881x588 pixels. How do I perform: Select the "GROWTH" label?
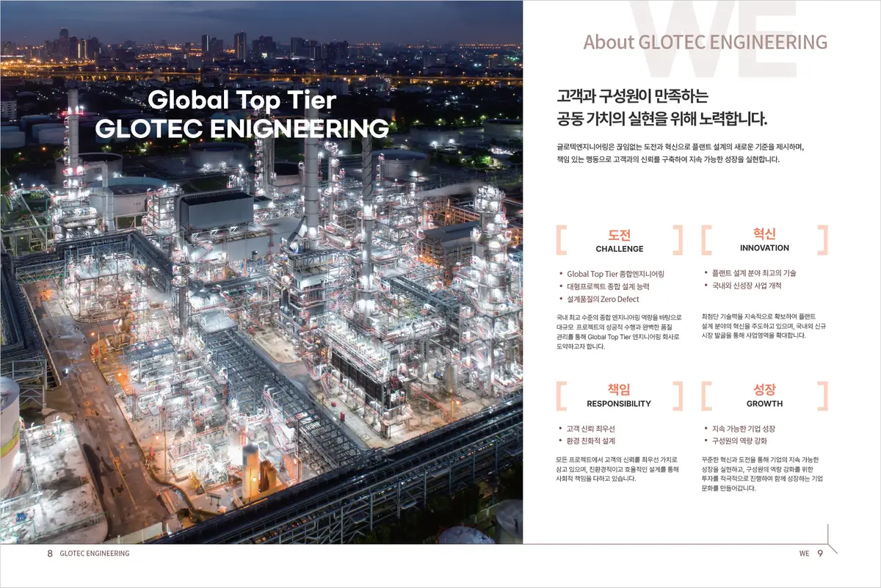pyautogui.click(x=764, y=404)
